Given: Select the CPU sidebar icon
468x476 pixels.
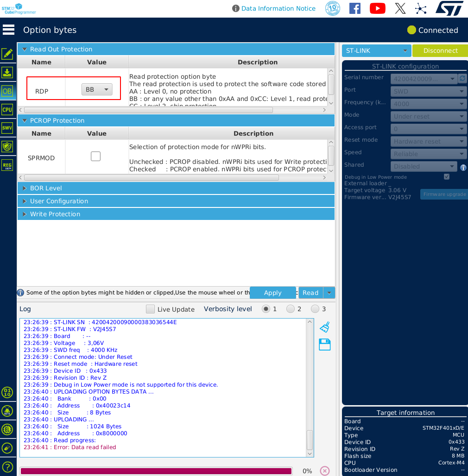Looking at the screenshot, I should (x=7, y=110).
